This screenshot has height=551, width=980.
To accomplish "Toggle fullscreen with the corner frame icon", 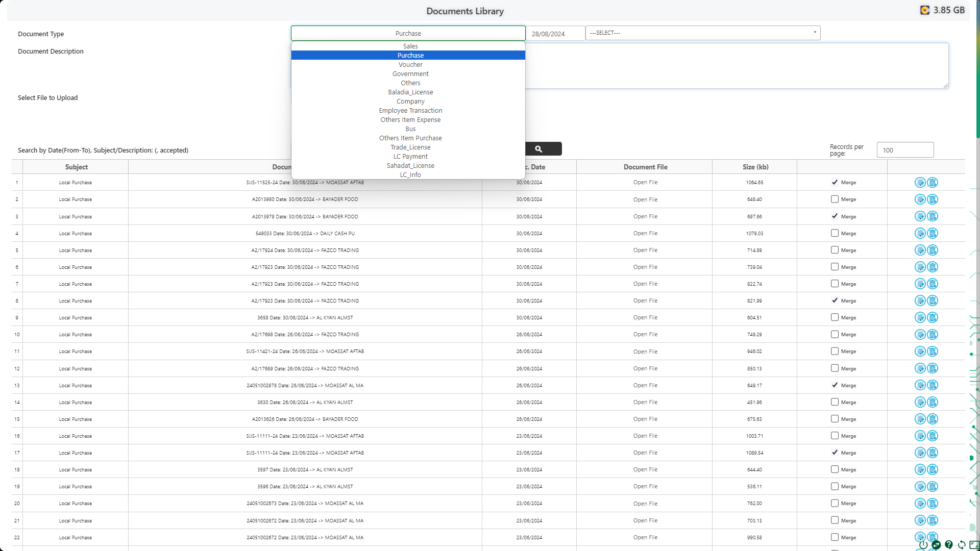I will 974,545.
